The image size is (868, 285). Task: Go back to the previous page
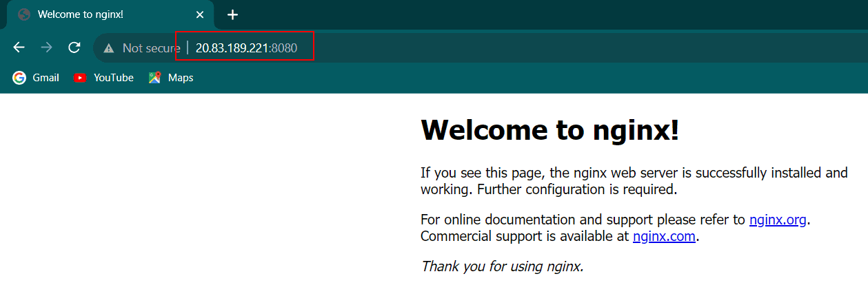pyautogui.click(x=19, y=47)
